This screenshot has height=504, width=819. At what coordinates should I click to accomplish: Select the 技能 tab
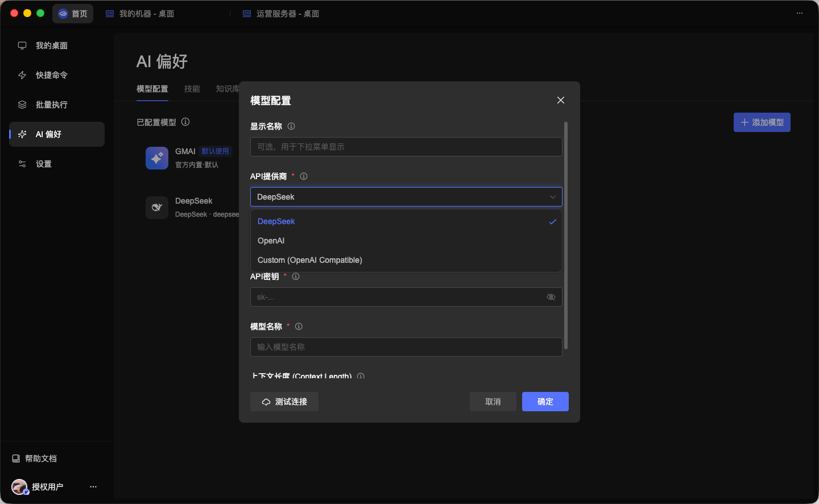192,89
